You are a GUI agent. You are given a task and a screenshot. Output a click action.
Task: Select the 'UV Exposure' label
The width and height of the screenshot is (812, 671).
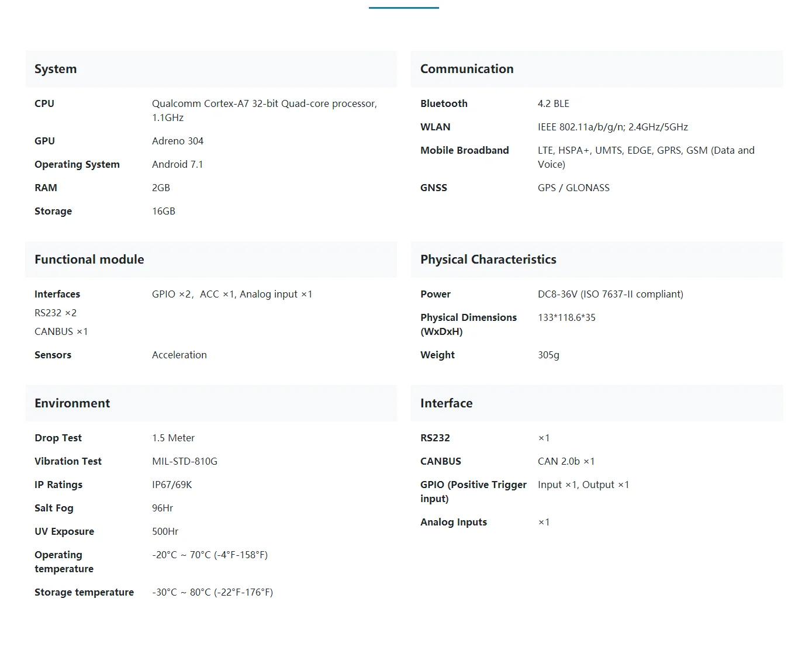click(64, 531)
